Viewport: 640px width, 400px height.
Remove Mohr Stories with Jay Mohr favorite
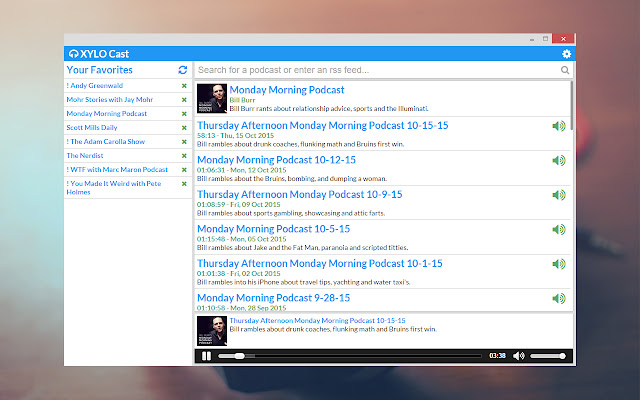[x=184, y=100]
